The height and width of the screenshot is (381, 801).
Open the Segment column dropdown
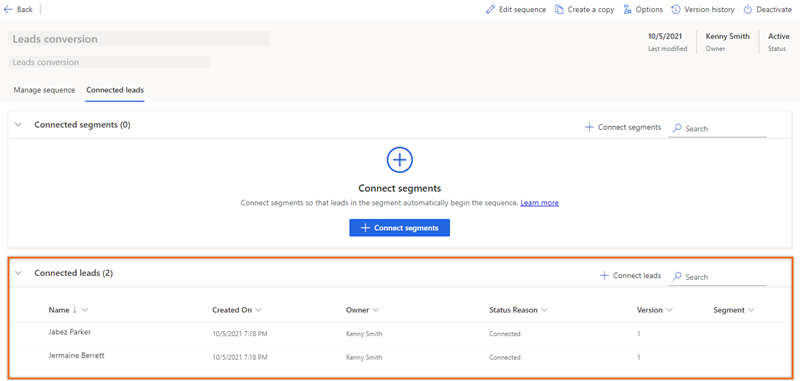click(x=751, y=310)
